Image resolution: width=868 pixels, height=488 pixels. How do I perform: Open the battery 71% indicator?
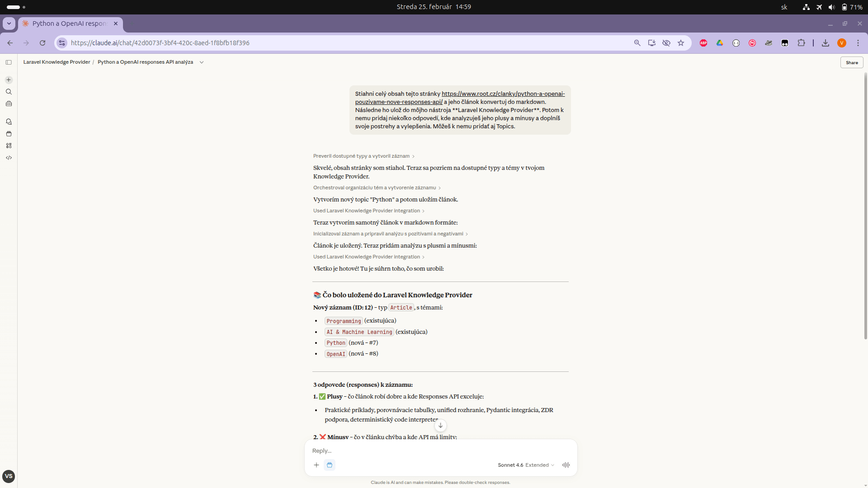click(x=852, y=7)
